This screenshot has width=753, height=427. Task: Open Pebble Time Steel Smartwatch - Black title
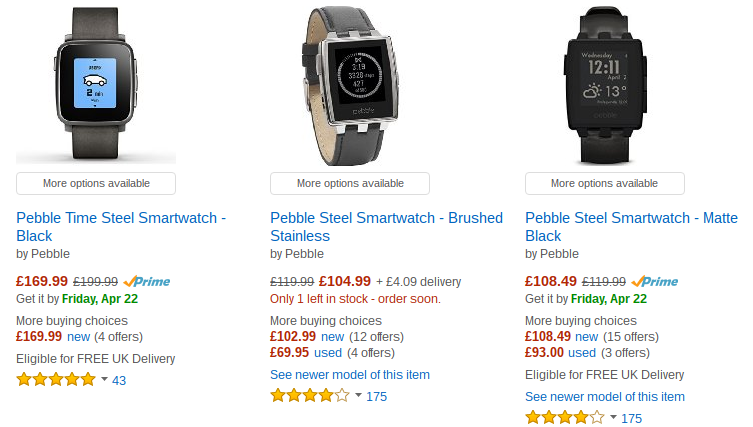121,227
